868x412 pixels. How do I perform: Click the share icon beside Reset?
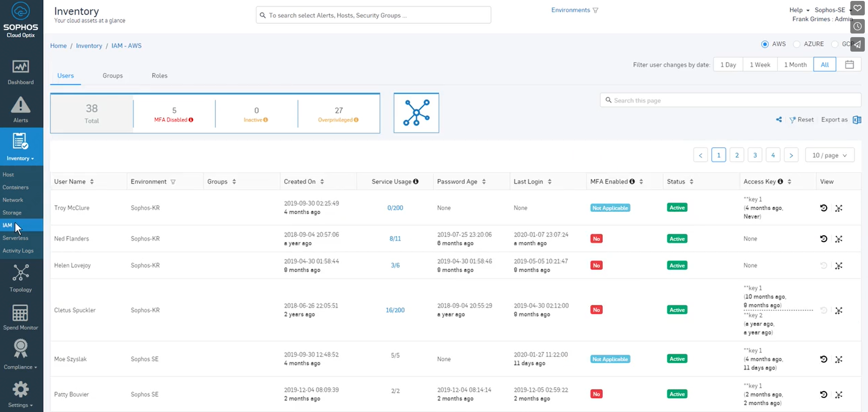[779, 120]
